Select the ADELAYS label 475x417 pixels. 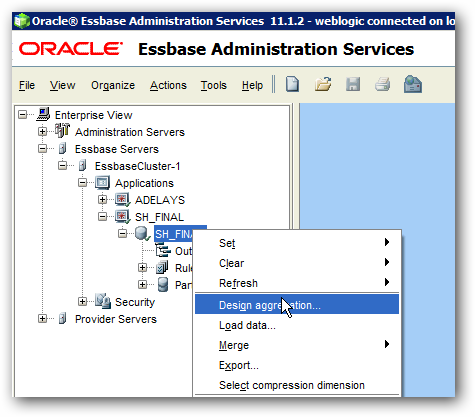coord(160,200)
